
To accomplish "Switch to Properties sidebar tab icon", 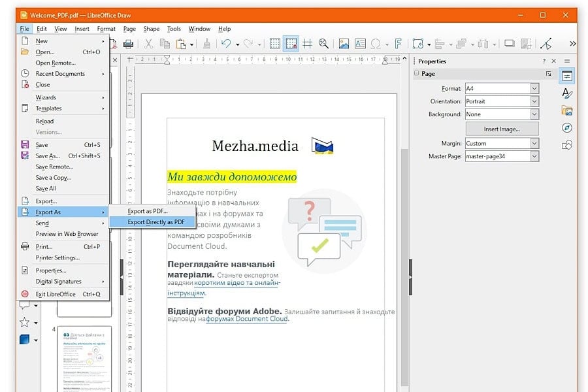I will click(x=567, y=76).
